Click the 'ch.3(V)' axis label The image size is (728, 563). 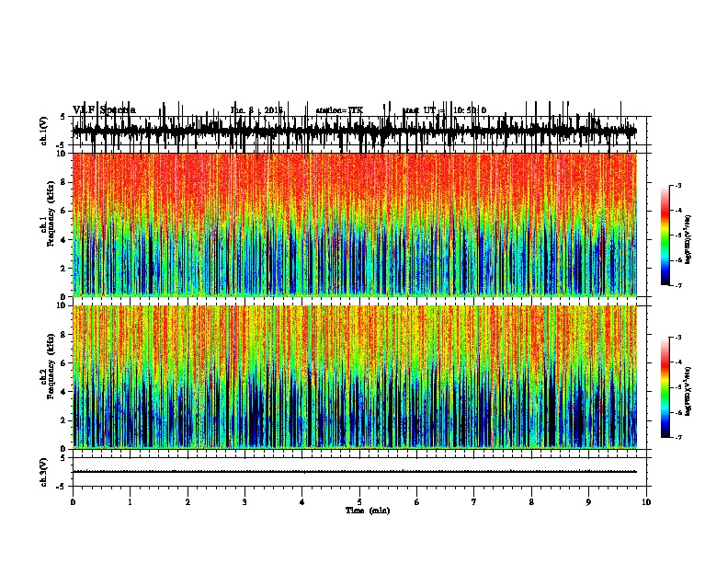click(43, 472)
